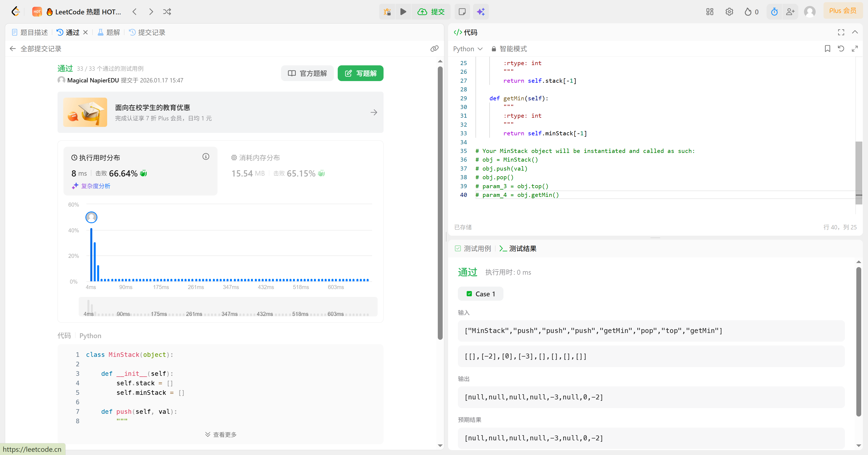Click the 写题解 green button
Viewport: 868px width, 455px height.
point(360,73)
